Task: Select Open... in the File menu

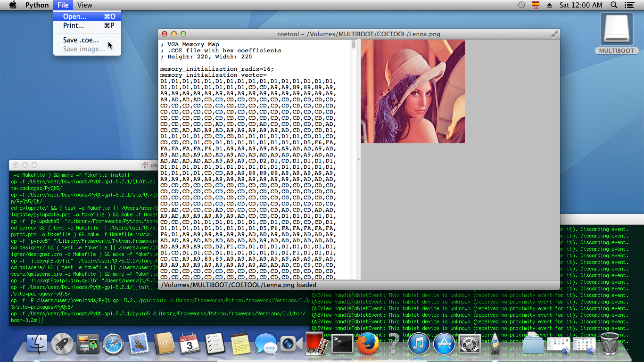Action: point(75,16)
